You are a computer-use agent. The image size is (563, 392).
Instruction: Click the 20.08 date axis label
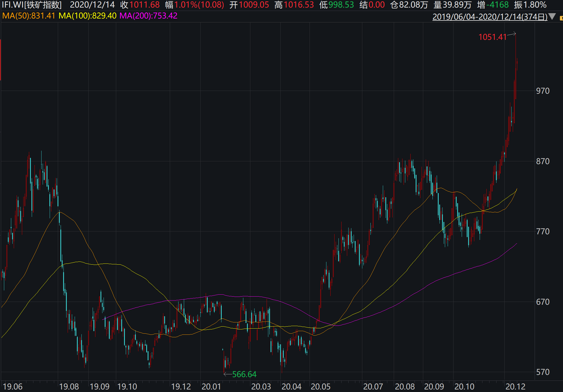pyautogui.click(x=405, y=387)
